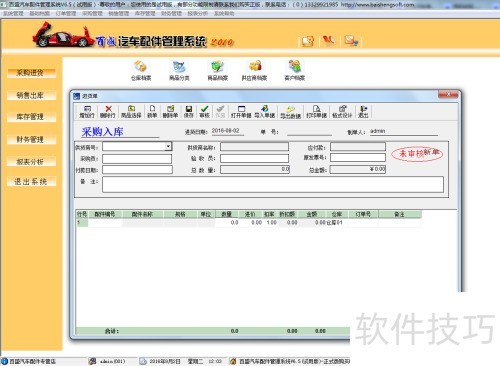
Task: Click the 金额 column header
Action: (312, 214)
